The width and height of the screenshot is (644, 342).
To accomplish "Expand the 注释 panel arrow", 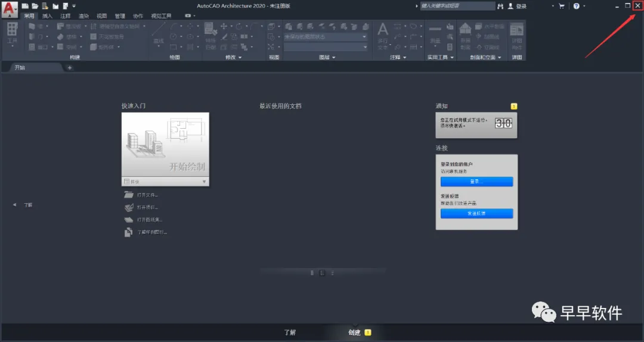I will pos(404,57).
